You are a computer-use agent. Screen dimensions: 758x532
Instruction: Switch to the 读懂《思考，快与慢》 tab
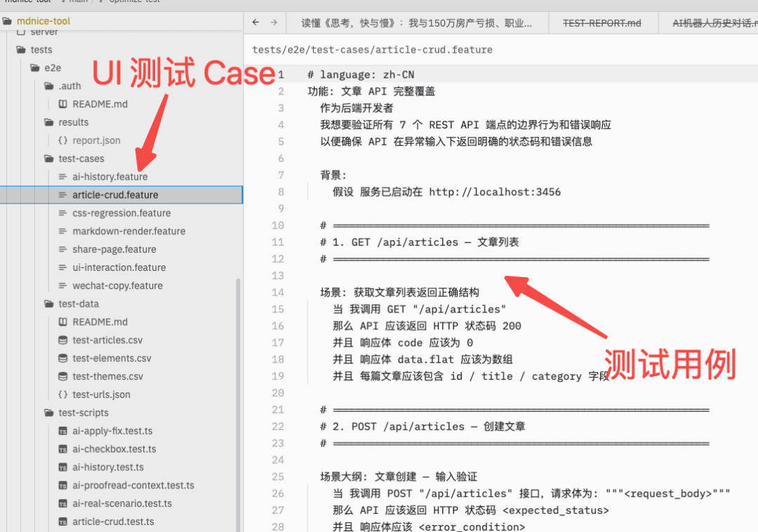(417, 23)
